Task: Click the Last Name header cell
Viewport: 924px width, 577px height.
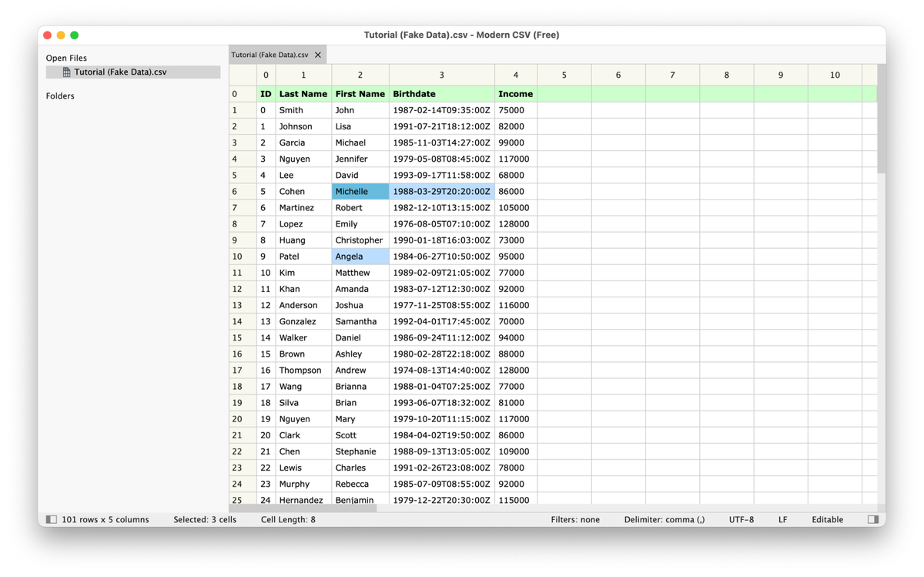Action: 303,94
